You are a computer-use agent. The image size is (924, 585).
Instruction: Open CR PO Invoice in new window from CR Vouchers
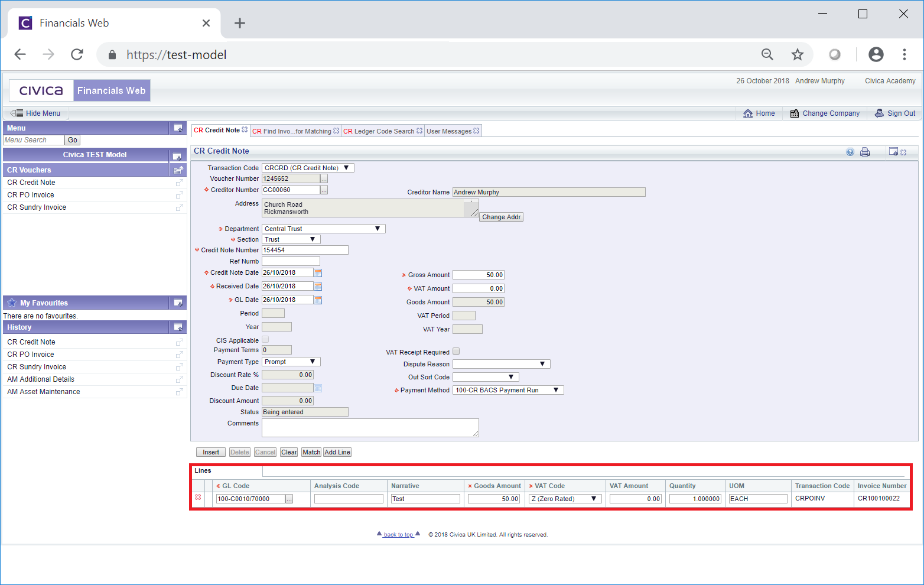pos(180,195)
